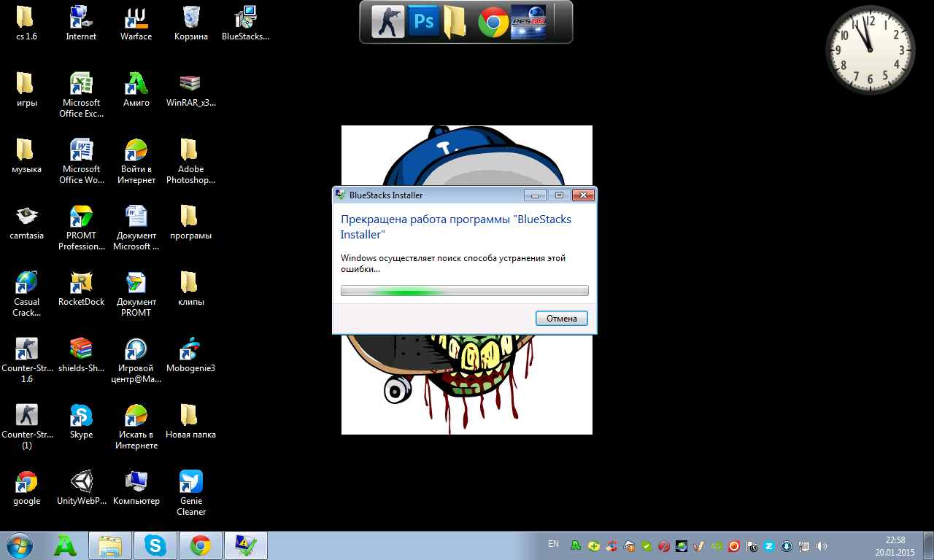Select the Амиго browser desktop shortcut

pyautogui.click(x=136, y=90)
